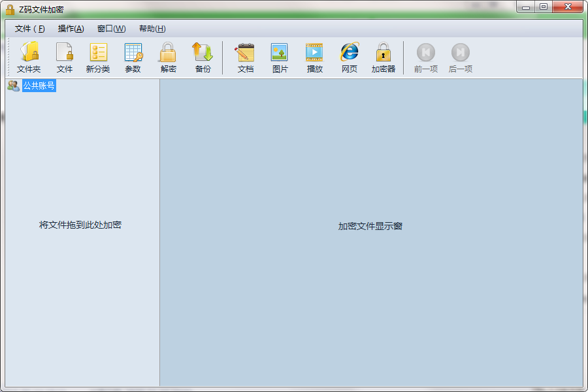This screenshot has width=588, height=392.
Task: Open the 操作(A) menu
Action: click(71, 29)
